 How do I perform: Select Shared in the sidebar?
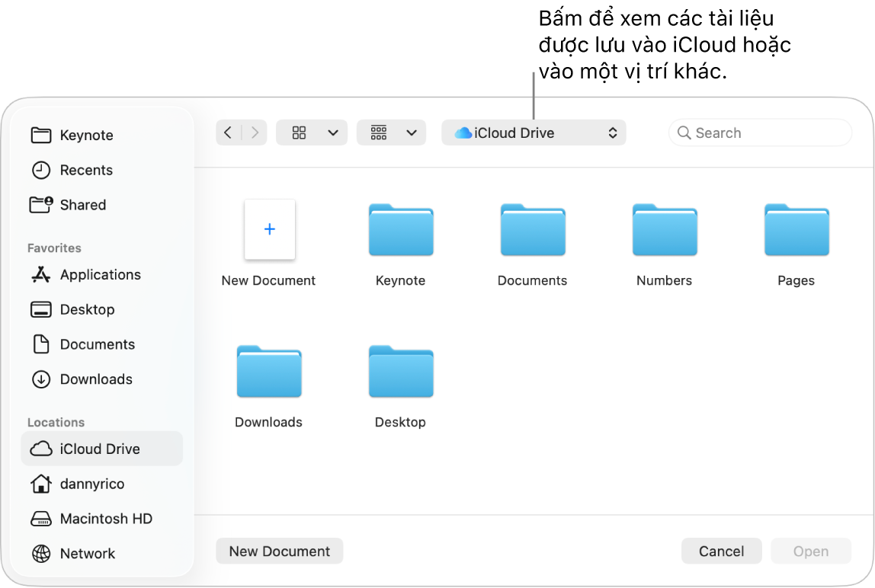click(83, 204)
